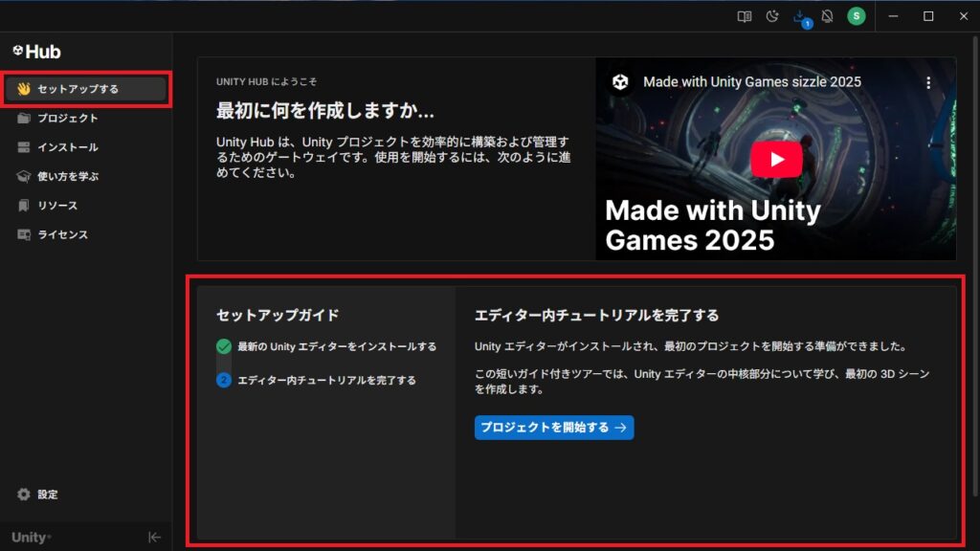The width and height of the screenshot is (980, 551).
Task: Open the video's three-dot options menu
Action: (928, 82)
